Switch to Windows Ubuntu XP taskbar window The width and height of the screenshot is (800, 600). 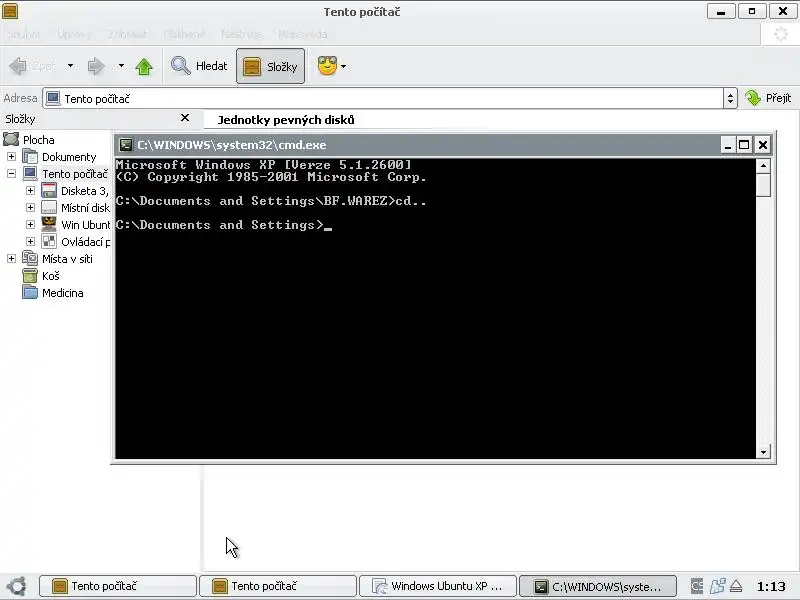pyautogui.click(x=438, y=586)
